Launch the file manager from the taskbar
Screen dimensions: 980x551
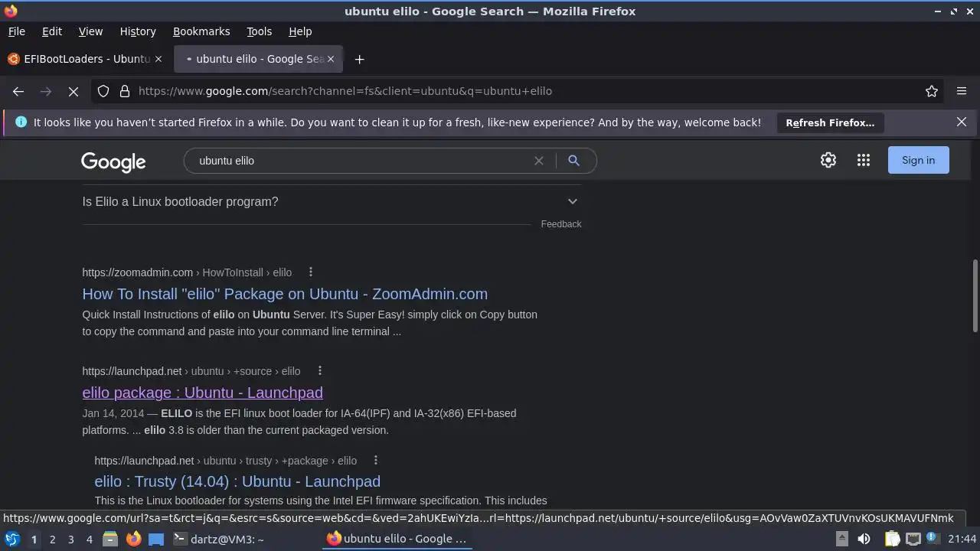point(110,539)
